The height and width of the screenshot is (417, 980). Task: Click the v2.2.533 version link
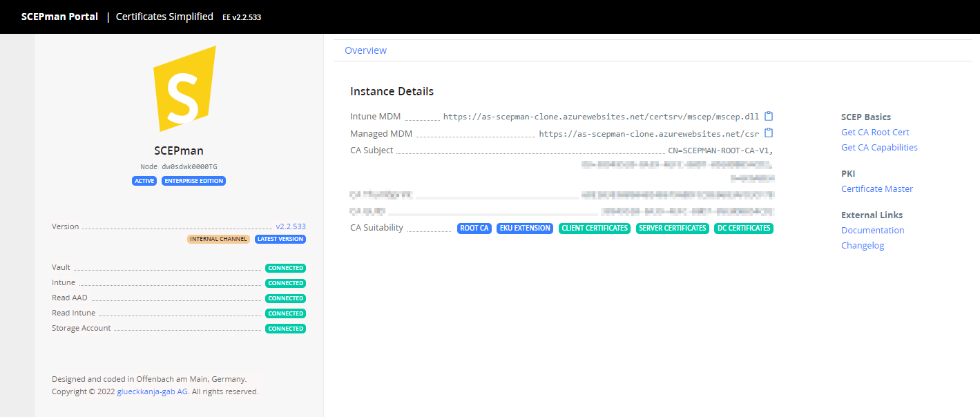[x=291, y=226]
